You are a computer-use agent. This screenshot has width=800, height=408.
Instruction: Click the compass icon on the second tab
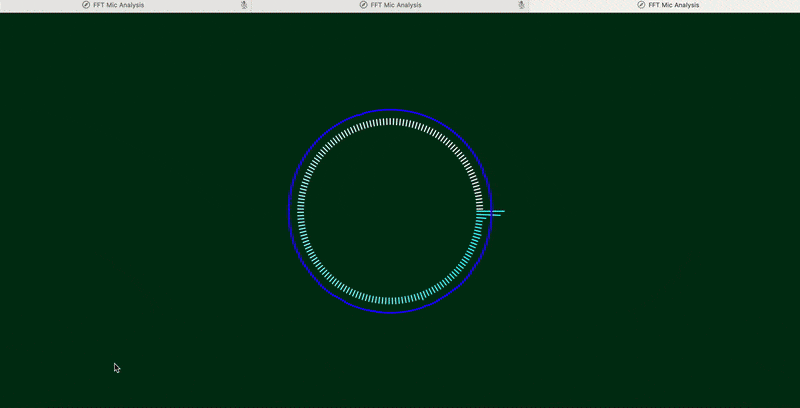(363, 5)
